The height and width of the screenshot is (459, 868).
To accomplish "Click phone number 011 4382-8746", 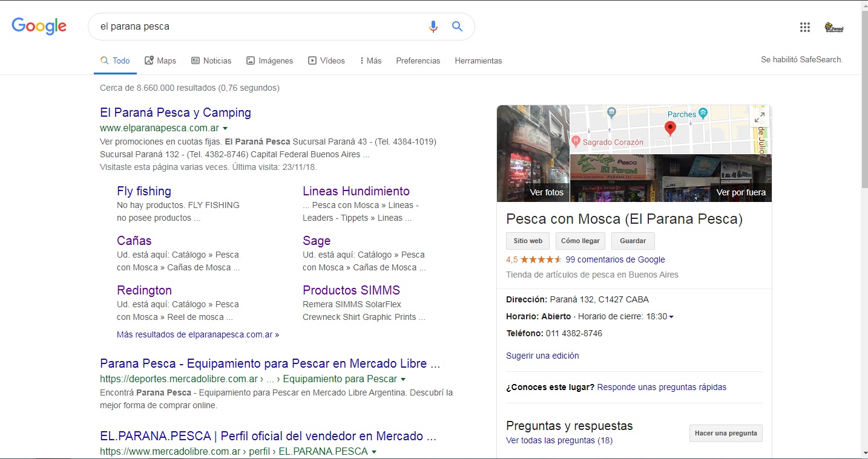I will [574, 333].
